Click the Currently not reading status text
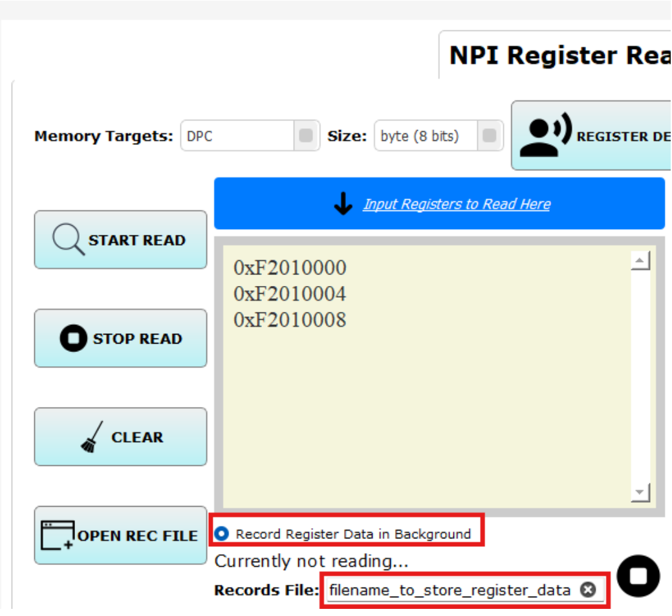Image resolution: width=672 pixels, height=616 pixels. point(312,561)
